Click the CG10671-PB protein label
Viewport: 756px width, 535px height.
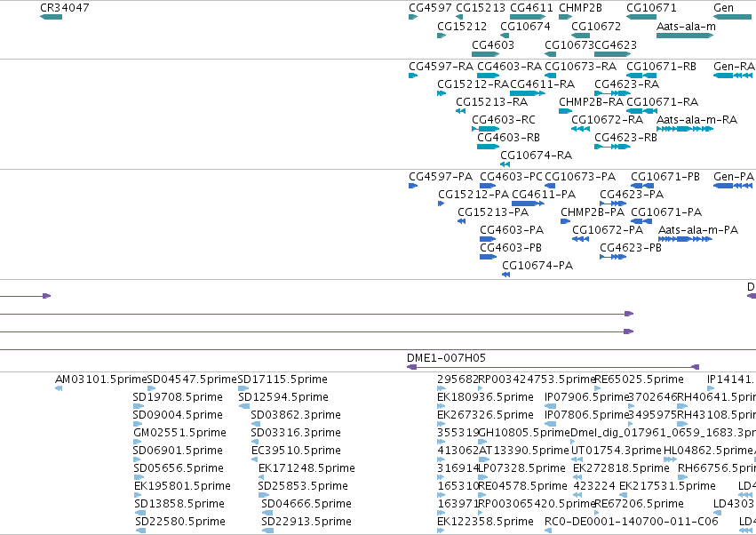pyautogui.click(x=665, y=177)
